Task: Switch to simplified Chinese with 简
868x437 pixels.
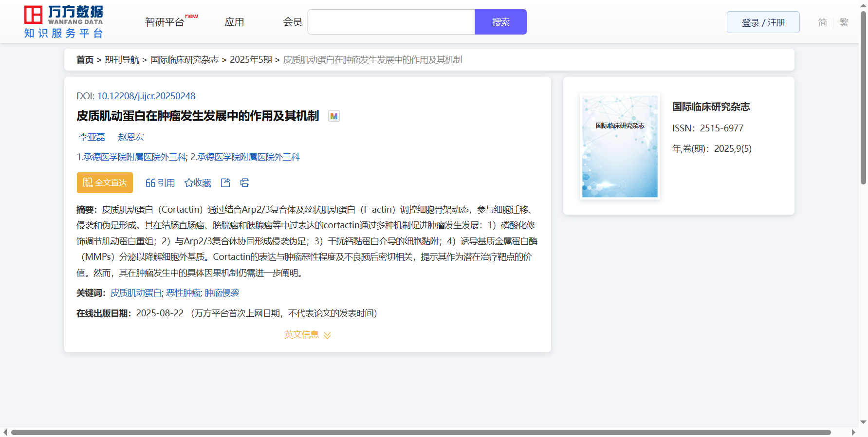Action: 822,22
